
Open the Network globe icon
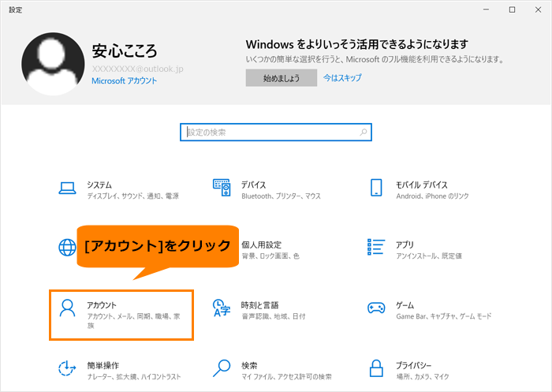[67, 247]
